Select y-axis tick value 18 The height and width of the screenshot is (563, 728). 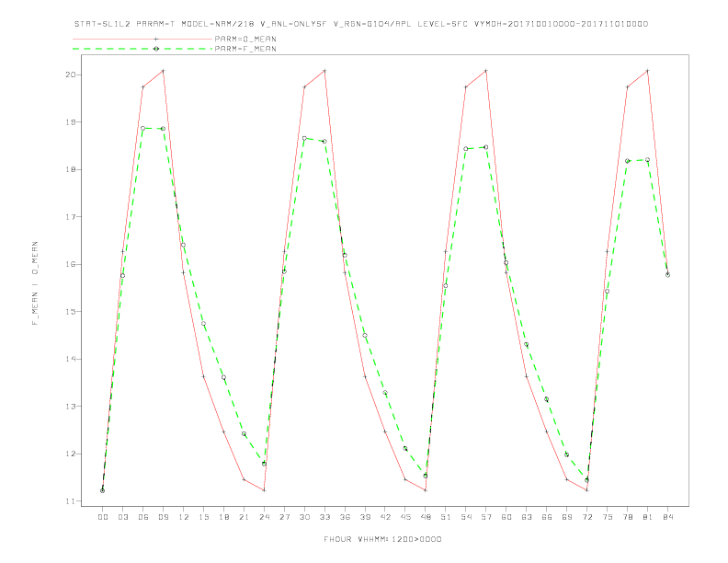click(72, 169)
